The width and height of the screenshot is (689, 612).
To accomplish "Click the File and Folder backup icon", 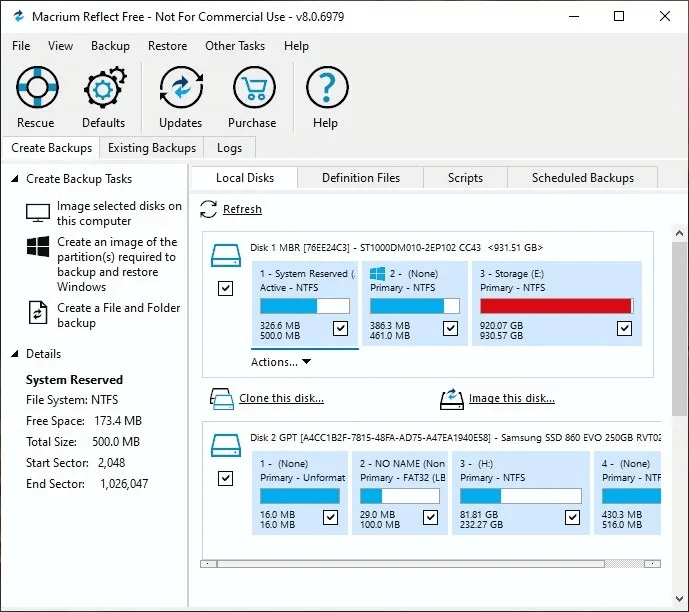I will (38, 312).
